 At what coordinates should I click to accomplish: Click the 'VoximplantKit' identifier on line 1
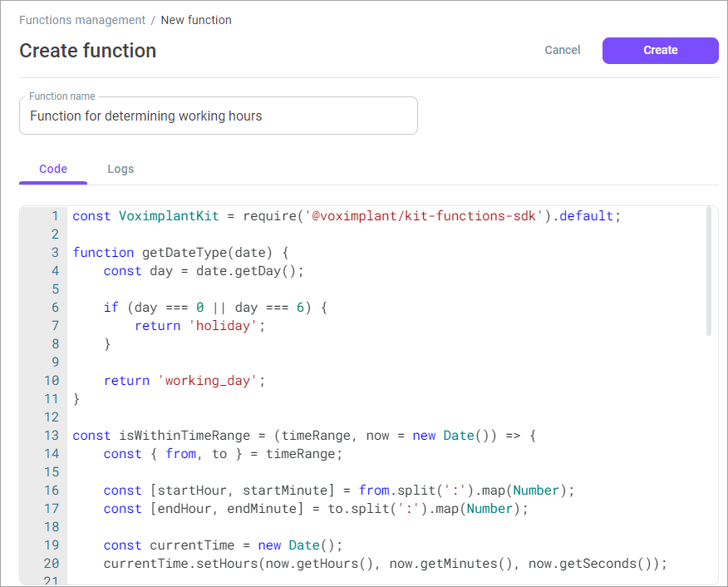169,216
